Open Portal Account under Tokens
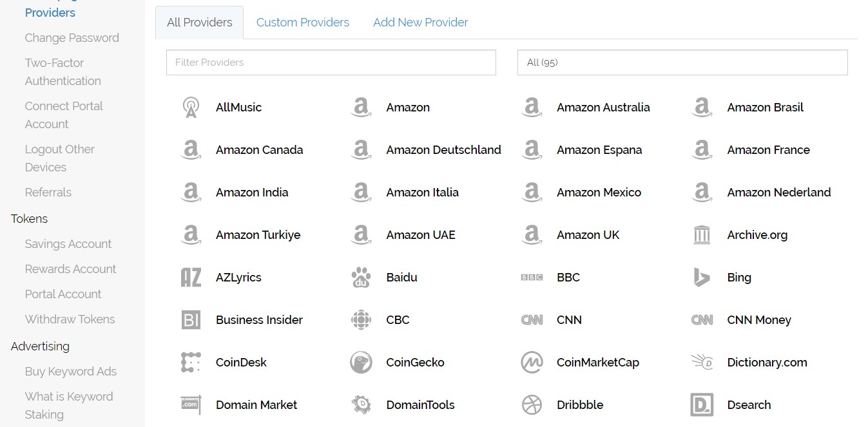 tap(63, 294)
